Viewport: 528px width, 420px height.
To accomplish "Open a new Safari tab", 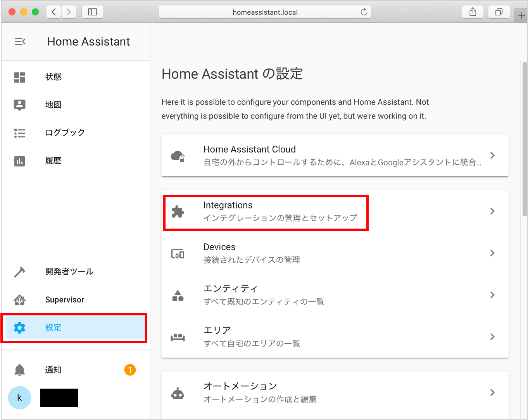I will (x=521, y=15).
